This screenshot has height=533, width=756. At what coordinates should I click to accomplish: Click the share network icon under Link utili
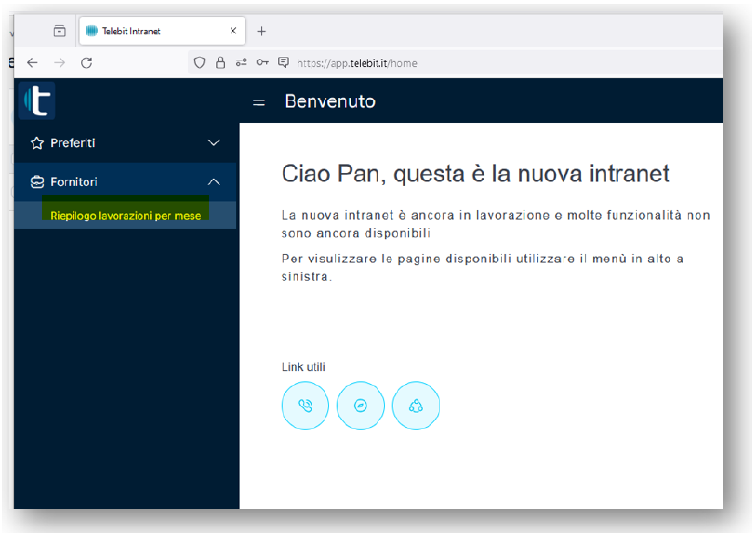416,406
